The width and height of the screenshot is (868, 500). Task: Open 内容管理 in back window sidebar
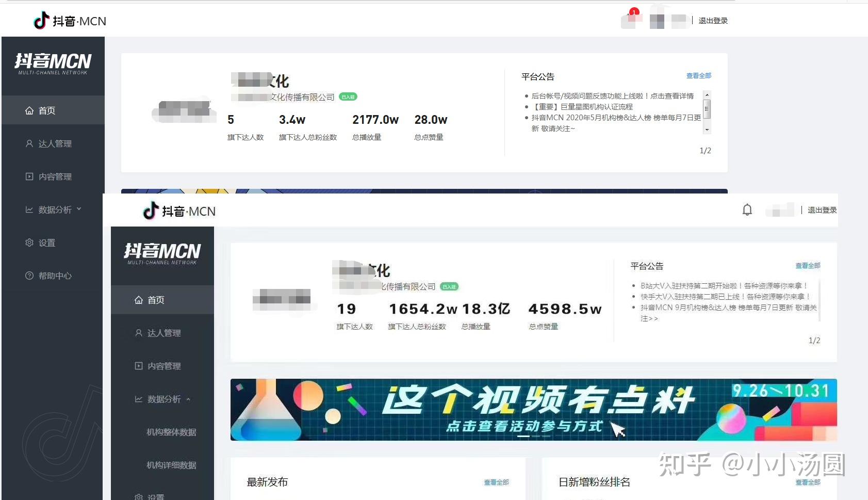pos(53,176)
